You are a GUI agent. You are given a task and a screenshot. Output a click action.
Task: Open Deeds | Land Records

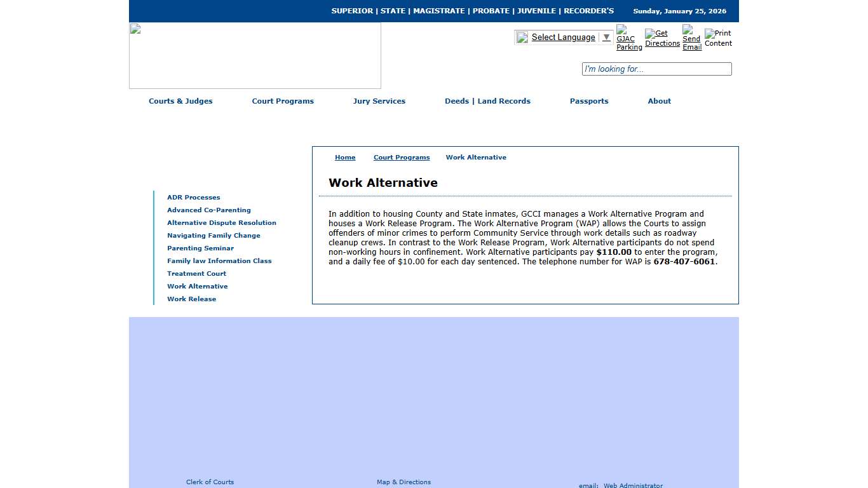click(487, 101)
